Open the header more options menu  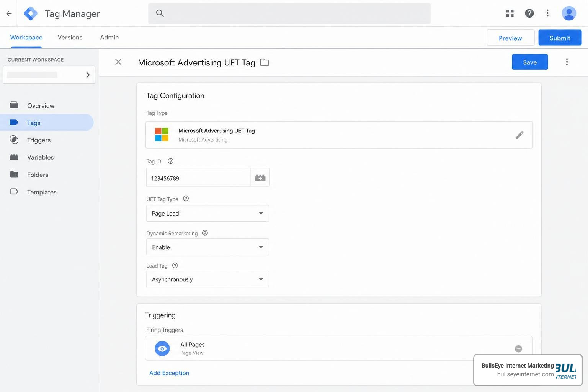coord(547,13)
